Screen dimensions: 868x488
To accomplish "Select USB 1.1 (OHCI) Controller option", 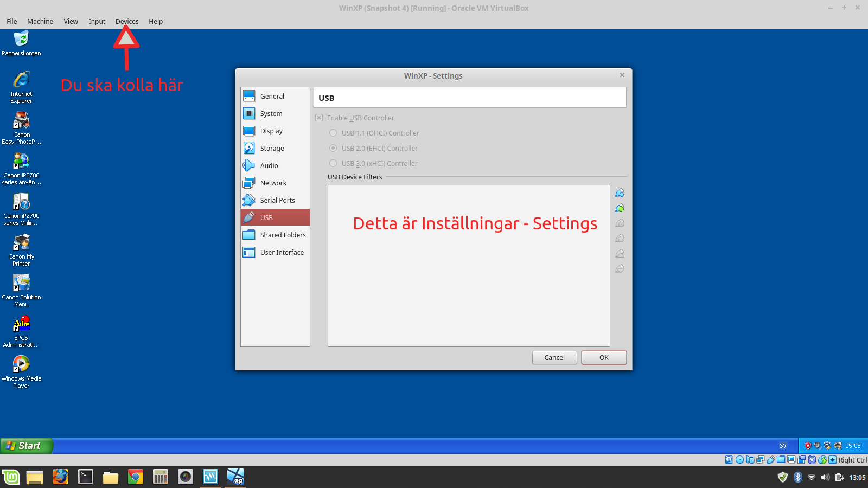I will [333, 133].
